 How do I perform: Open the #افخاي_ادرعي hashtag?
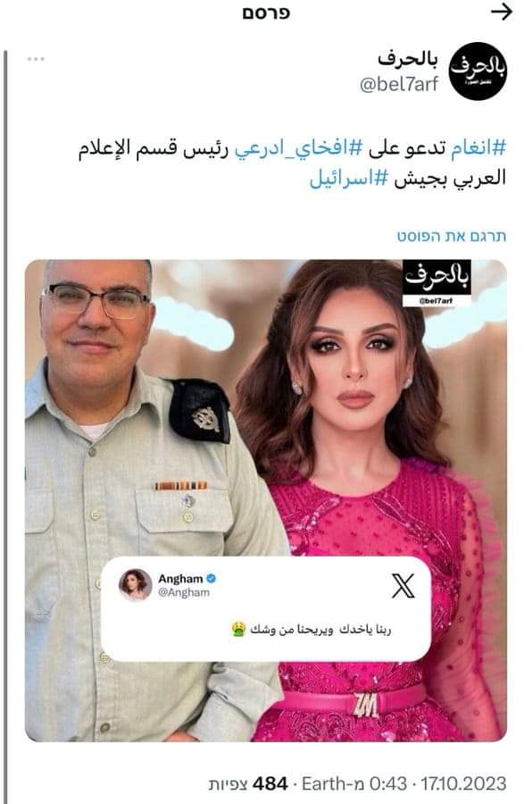(x=298, y=148)
